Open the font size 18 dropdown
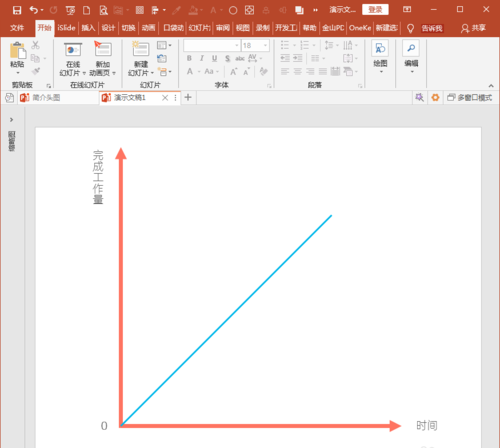Image resolution: width=500 pixels, height=448 pixels. coord(266,45)
